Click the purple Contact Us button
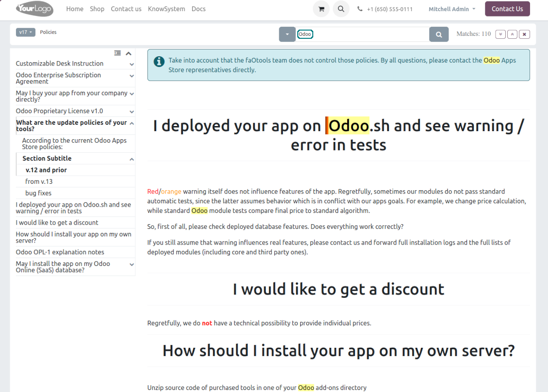 507,9
